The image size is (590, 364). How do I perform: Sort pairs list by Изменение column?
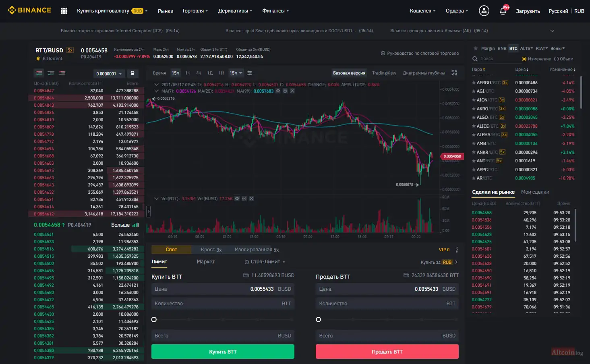click(x=562, y=70)
